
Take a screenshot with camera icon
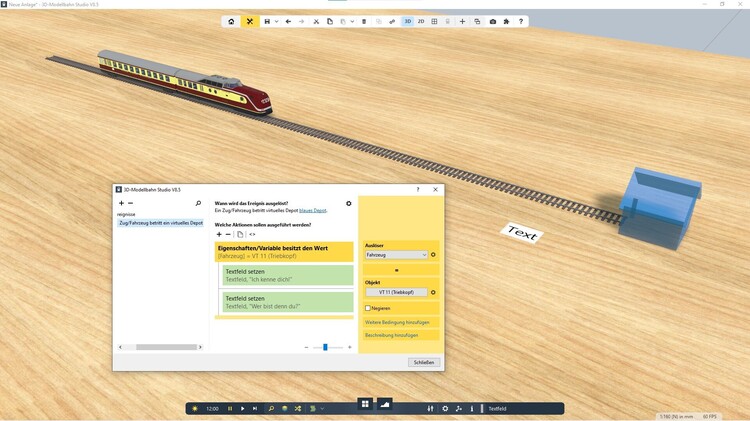pyautogui.click(x=492, y=21)
